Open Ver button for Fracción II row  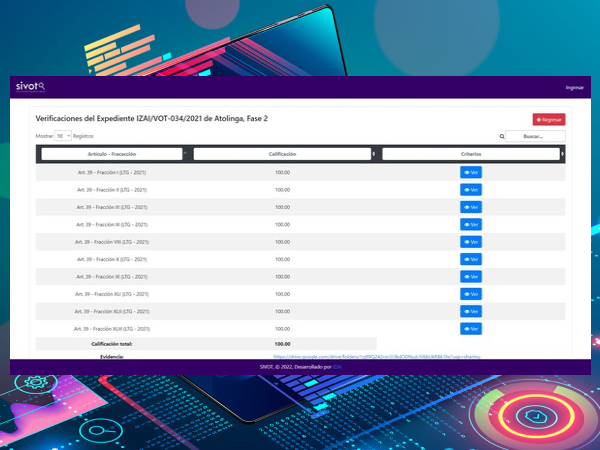pos(471,189)
